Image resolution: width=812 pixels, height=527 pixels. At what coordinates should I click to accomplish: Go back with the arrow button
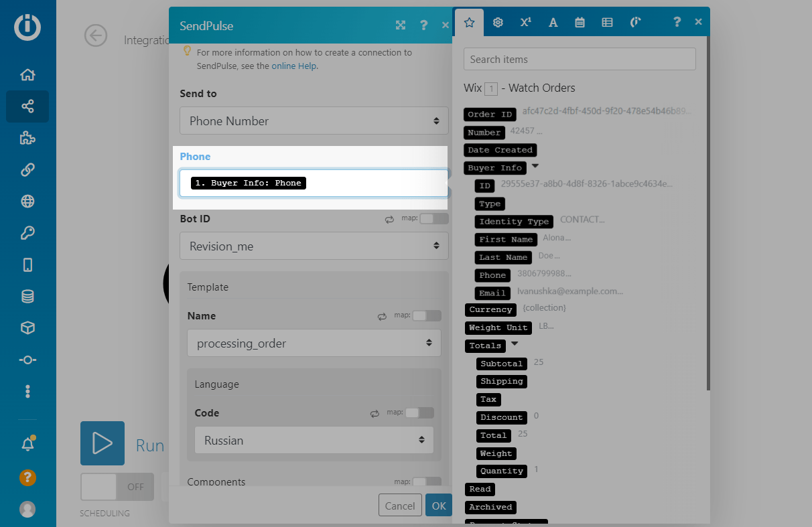click(96, 35)
